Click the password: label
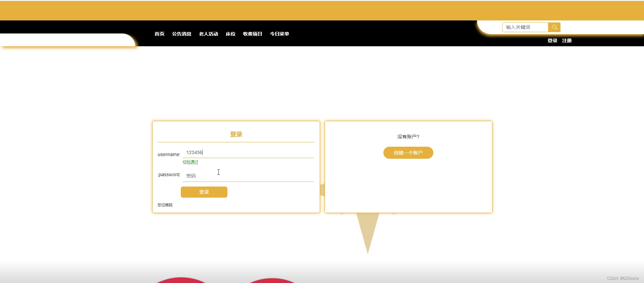The width and height of the screenshot is (644, 283). click(169, 174)
